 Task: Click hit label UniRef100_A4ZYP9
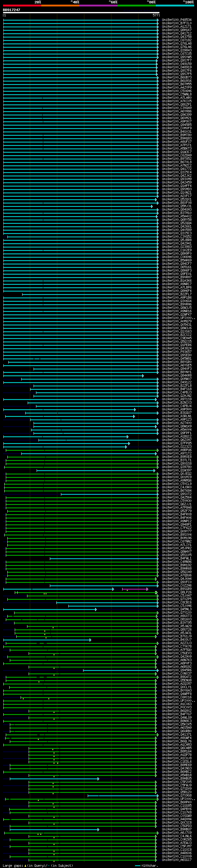(176, 88)
